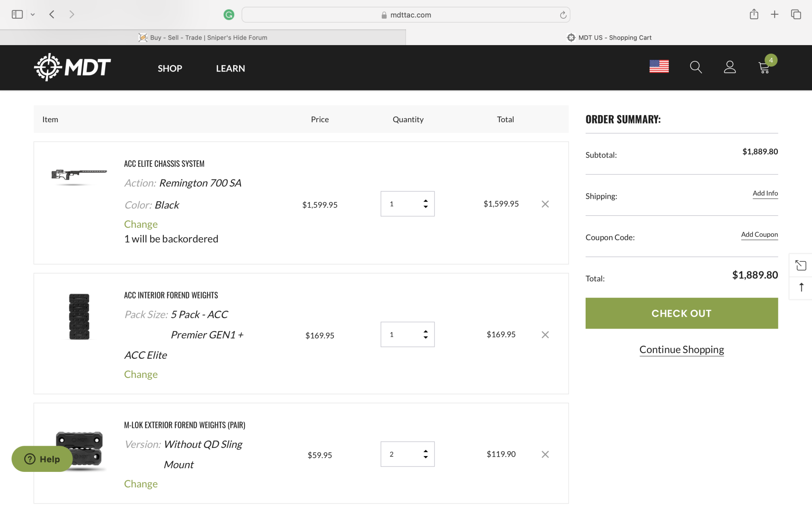Open a new tab with plus button
The width and height of the screenshot is (812, 508).
point(774,15)
